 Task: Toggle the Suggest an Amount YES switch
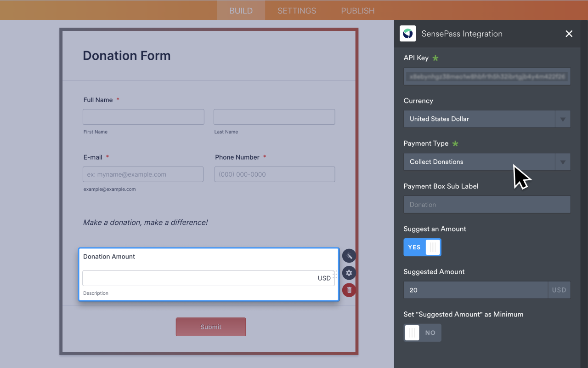click(x=422, y=247)
